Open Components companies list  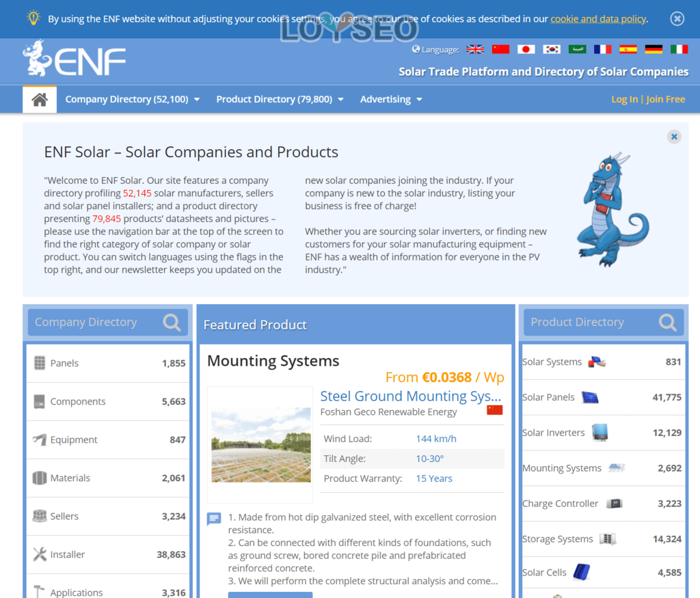(x=108, y=402)
